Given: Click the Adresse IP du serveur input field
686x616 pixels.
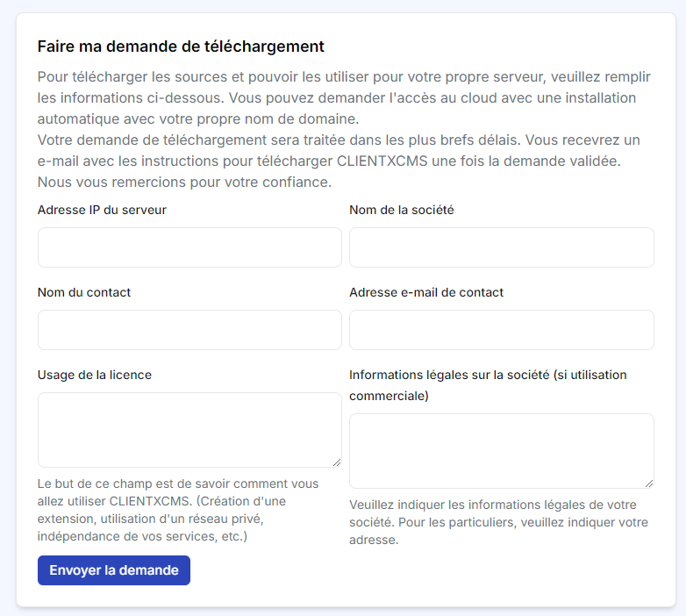Looking at the screenshot, I should [x=189, y=247].
